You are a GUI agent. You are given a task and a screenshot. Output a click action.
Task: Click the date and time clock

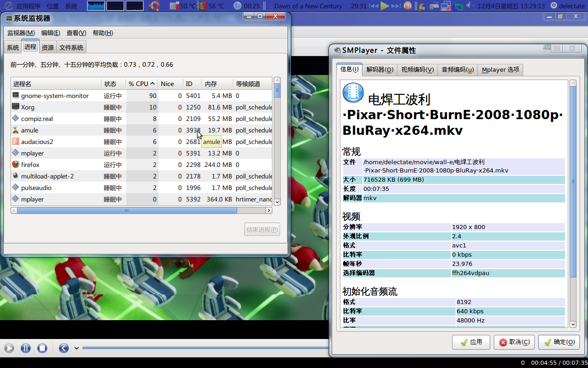(511, 6)
